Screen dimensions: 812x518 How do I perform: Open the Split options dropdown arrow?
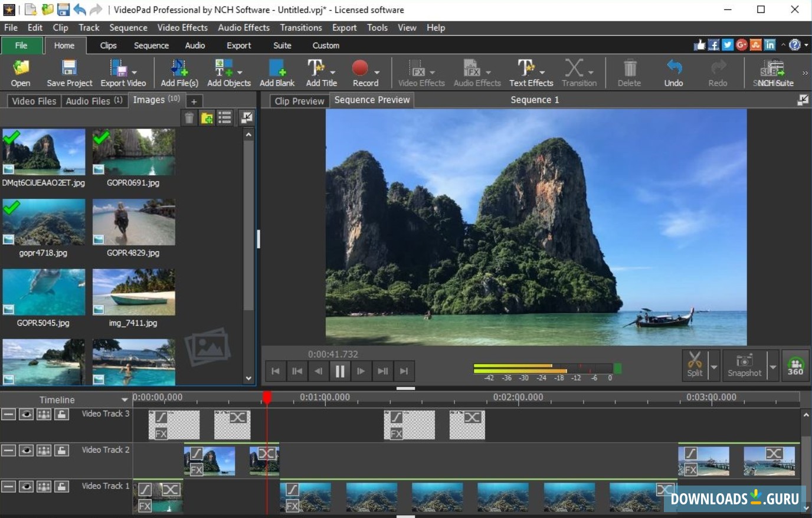(714, 367)
